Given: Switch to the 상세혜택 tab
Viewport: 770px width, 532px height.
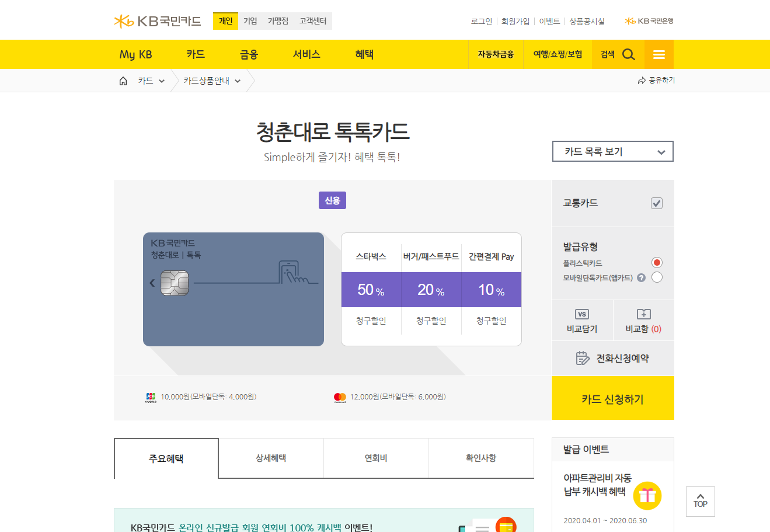Looking at the screenshot, I should (271, 458).
